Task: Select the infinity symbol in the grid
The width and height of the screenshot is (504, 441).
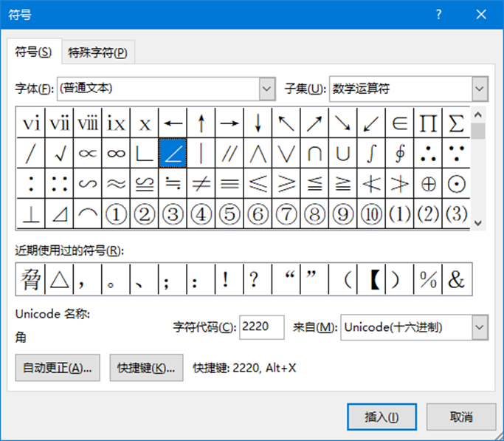Action: click(116, 153)
